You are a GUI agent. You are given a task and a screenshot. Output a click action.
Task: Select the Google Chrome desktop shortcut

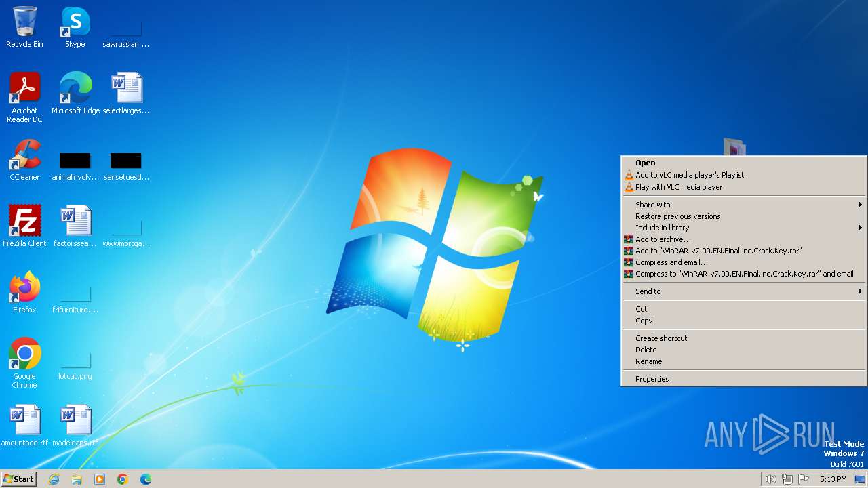24,363
